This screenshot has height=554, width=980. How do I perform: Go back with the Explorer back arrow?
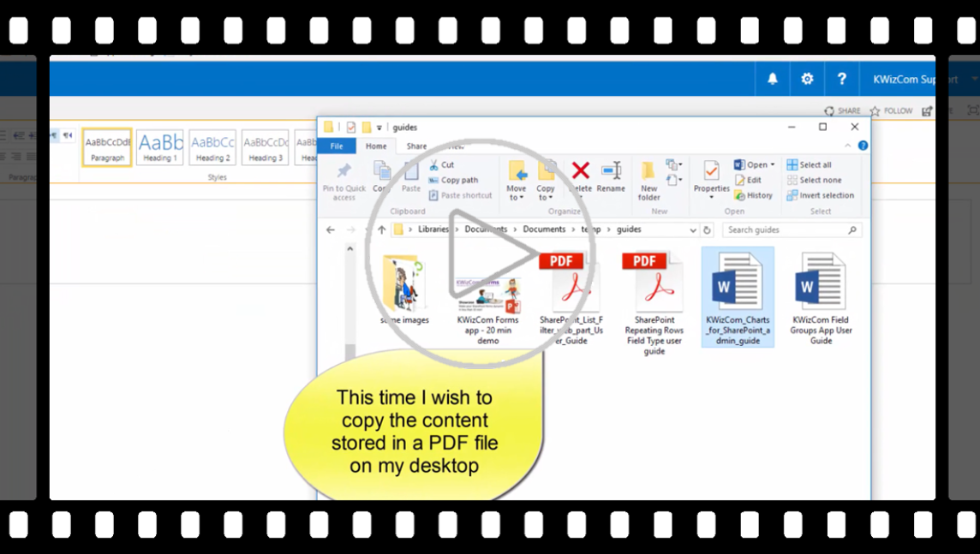click(x=331, y=229)
